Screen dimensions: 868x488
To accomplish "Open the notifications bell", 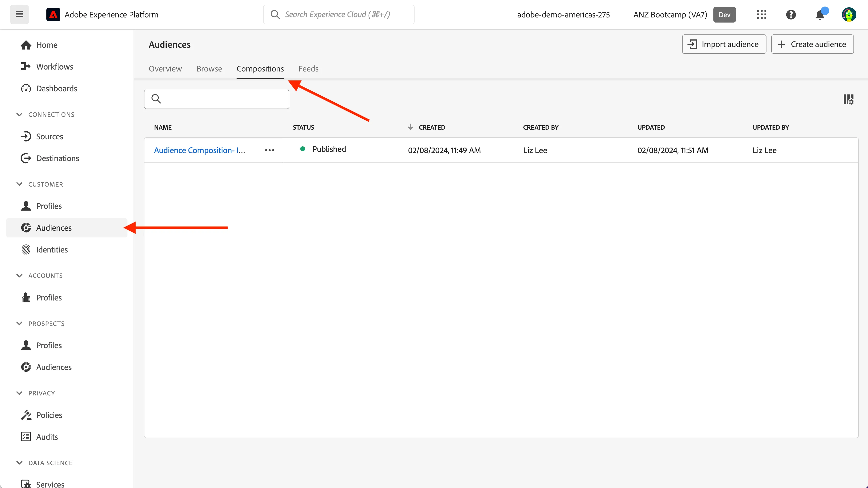I will [820, 15].
